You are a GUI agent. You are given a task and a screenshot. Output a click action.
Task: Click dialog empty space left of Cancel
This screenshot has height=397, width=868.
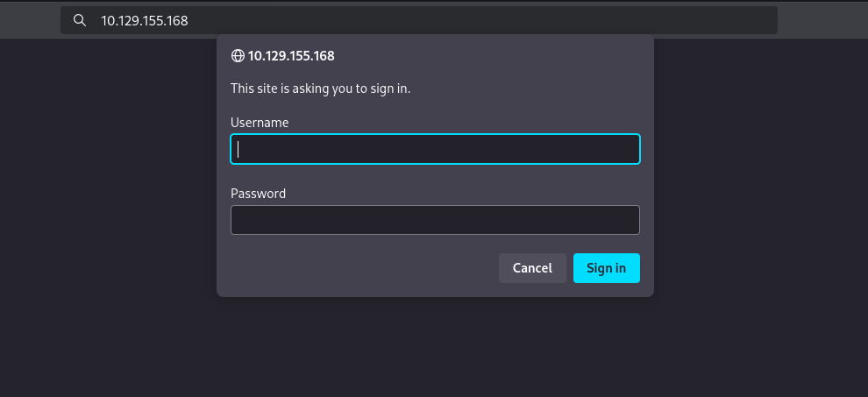[359, 268]
